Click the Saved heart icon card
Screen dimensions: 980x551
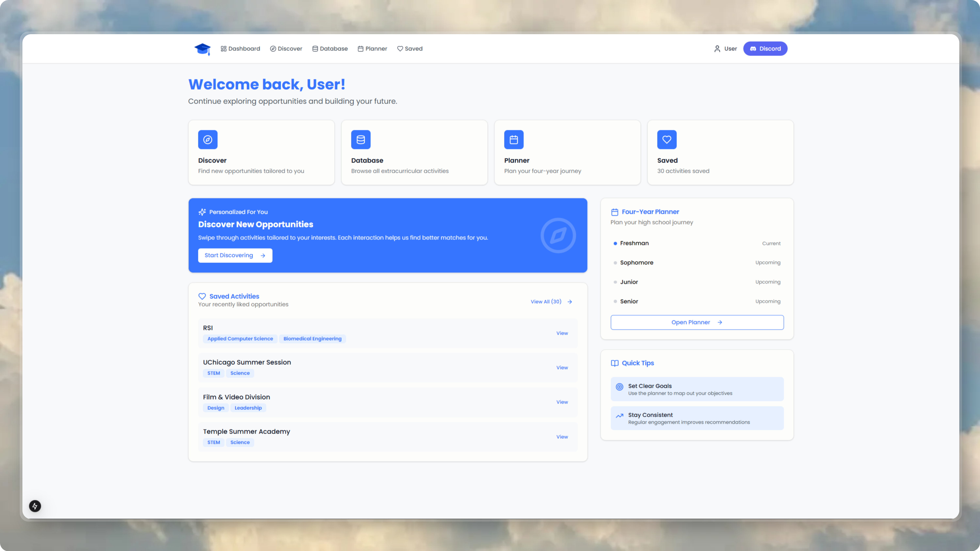pos(667,140)
